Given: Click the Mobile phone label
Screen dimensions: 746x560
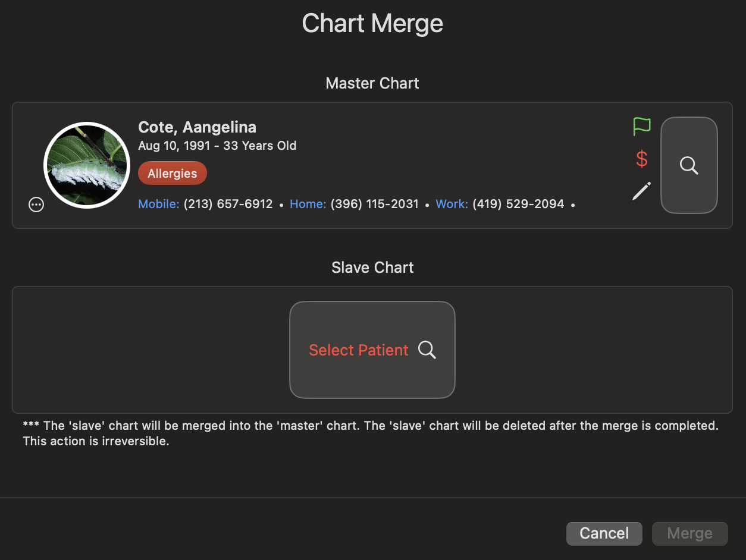Looking at the screenshot, I should click(159, 204).
